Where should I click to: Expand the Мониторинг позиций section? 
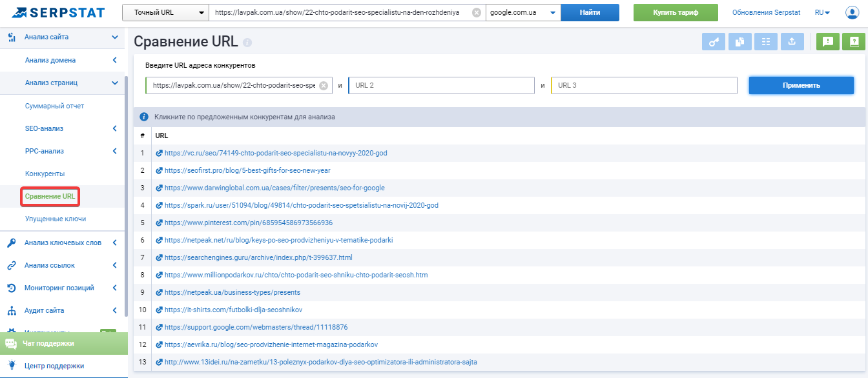tap(115, 288)
